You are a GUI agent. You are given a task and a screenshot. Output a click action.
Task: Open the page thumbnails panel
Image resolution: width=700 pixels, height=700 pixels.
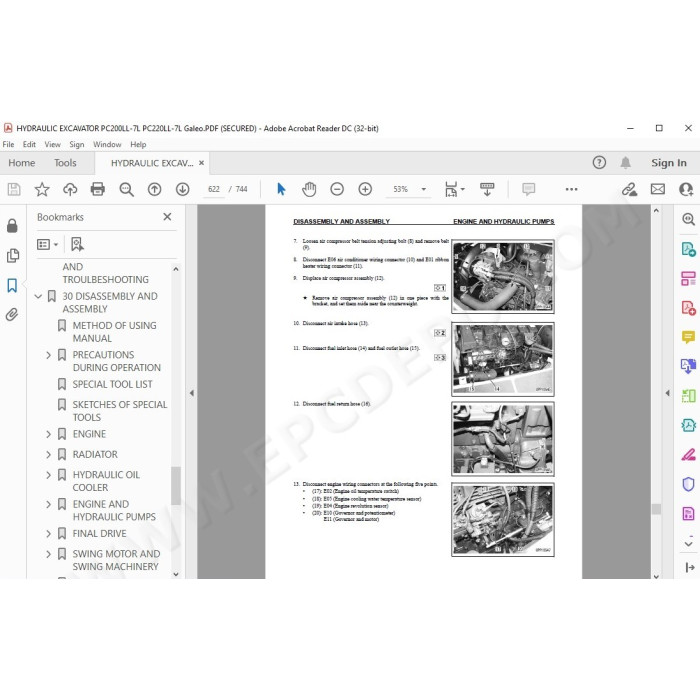(12, 255)
